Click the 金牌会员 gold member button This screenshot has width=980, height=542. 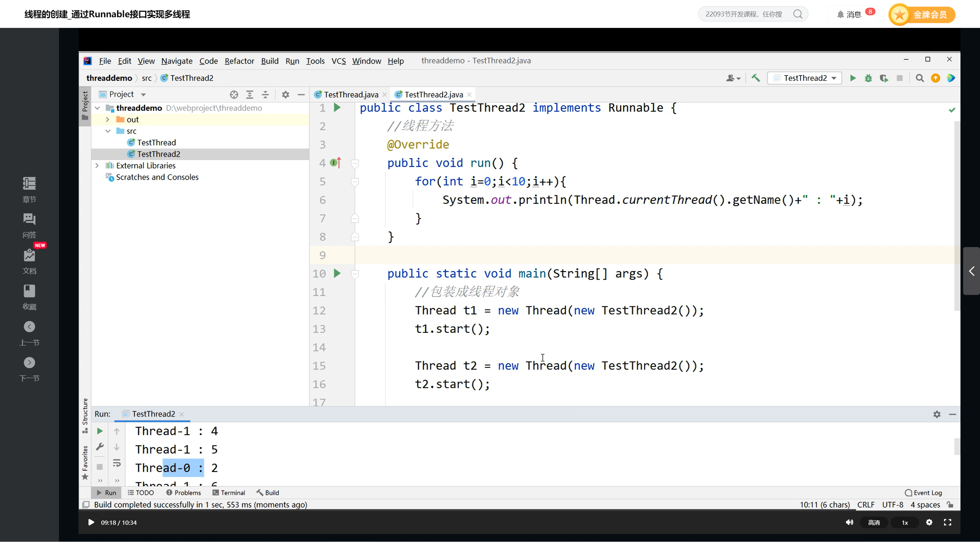point(922,15)
